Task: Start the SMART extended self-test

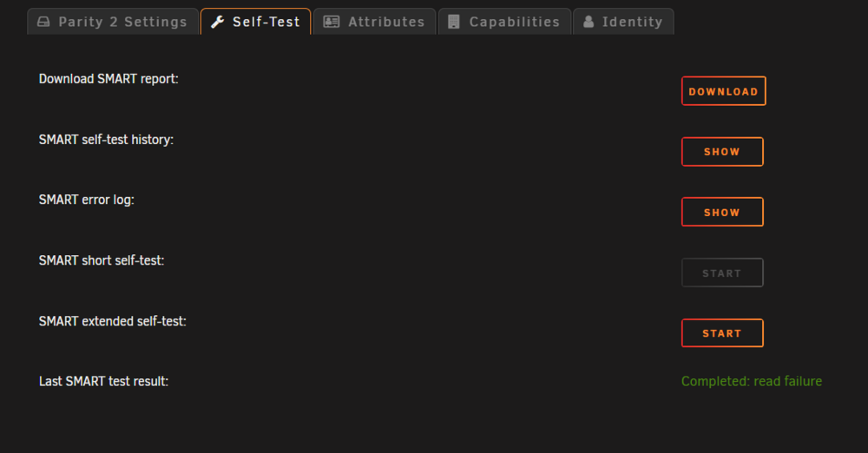Action: coord(722,333)
